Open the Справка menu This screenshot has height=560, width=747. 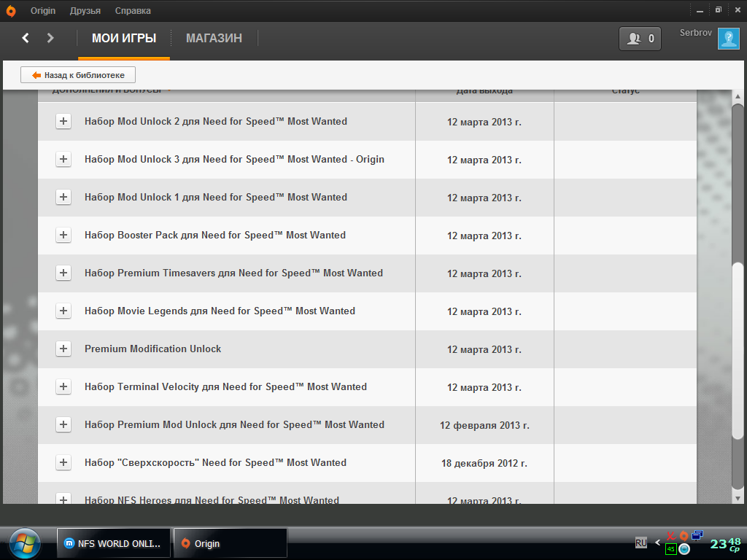pyautogui.click(x=133, y=11)
